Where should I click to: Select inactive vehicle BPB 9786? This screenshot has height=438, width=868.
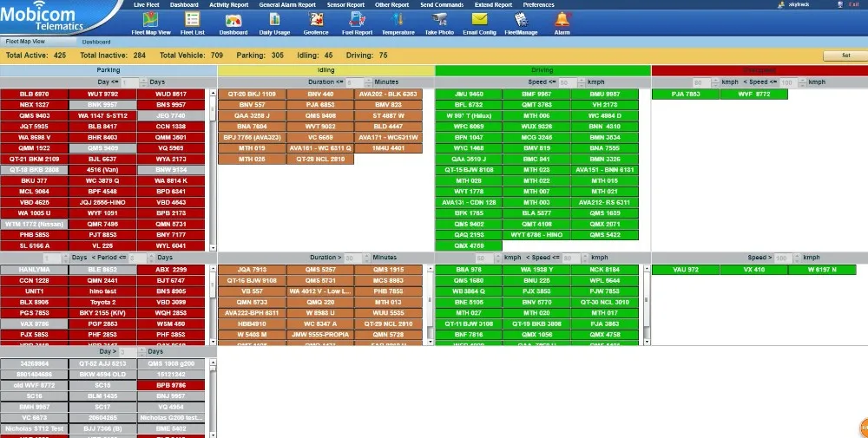tap(171, 385)
